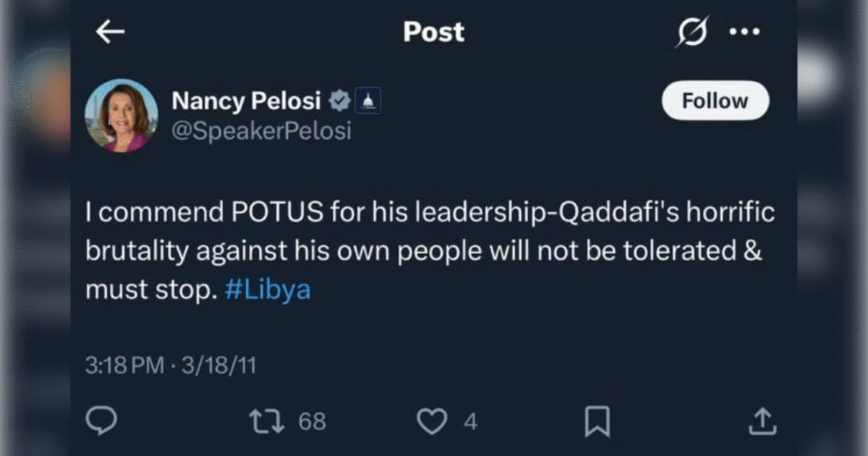View the 4 likes count

coord(470,421)
